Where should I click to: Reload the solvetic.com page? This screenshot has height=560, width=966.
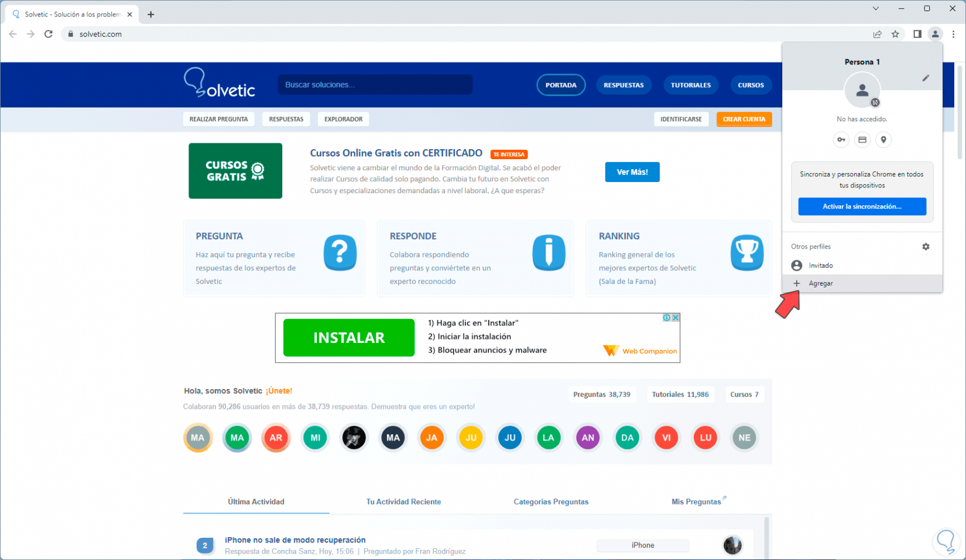coord(49,34)
